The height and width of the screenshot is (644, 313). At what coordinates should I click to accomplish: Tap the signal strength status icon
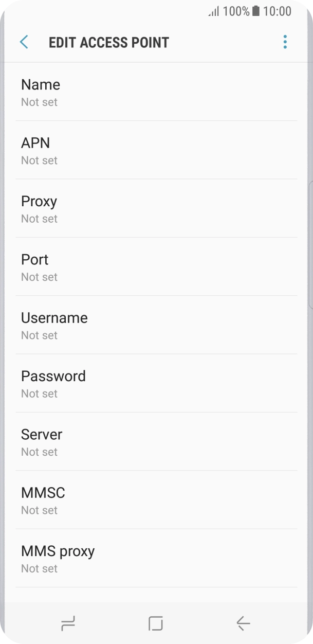[x=213, y=11]
